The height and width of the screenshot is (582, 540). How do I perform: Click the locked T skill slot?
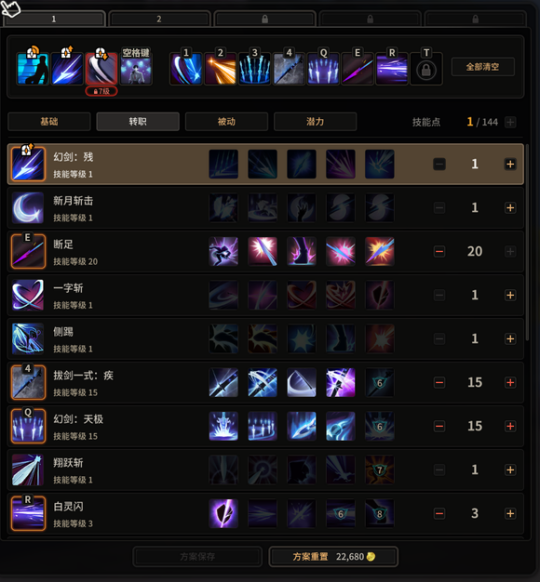click(x=426, y=69)
